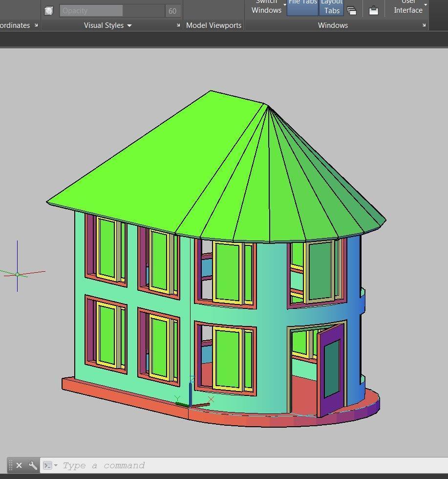This screenshot has height=479, width=448.
Task: Click the UCS icon in the drawing area
Action: click(17, 274)
